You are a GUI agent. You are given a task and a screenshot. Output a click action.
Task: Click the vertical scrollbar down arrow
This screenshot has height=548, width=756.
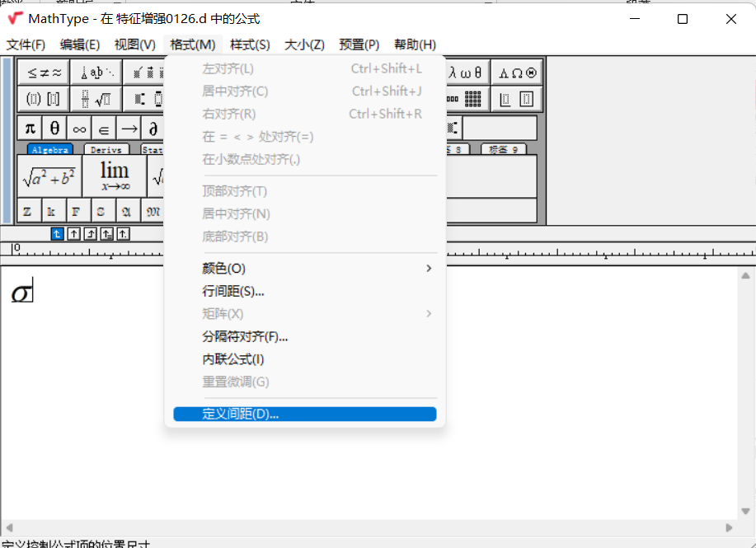pos(745,512)
